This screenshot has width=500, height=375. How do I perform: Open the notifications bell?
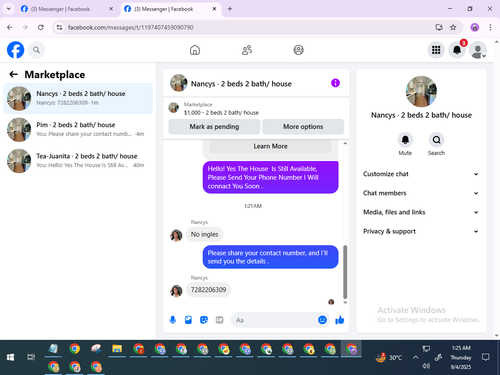coord(457,50)
